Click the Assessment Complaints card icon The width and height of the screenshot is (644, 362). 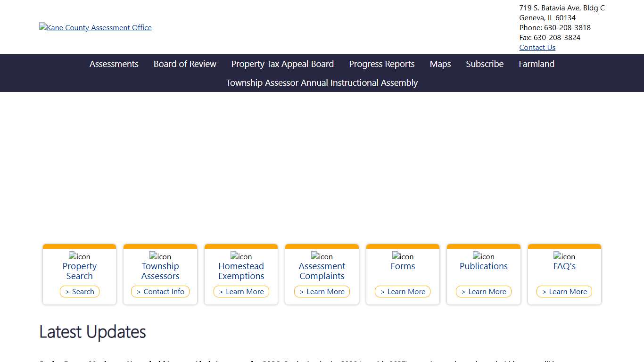(322, 256)
